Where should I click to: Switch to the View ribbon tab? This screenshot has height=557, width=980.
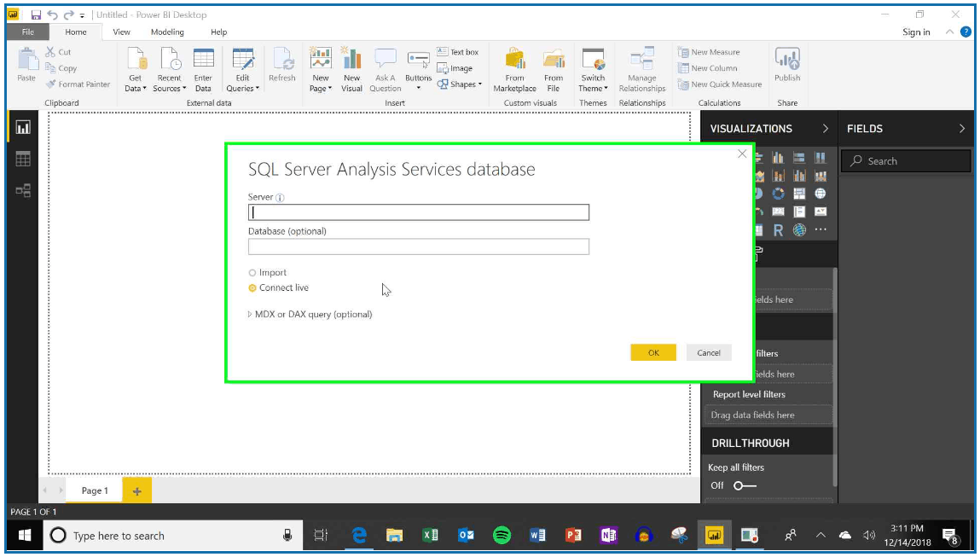[x=121, y=32]
